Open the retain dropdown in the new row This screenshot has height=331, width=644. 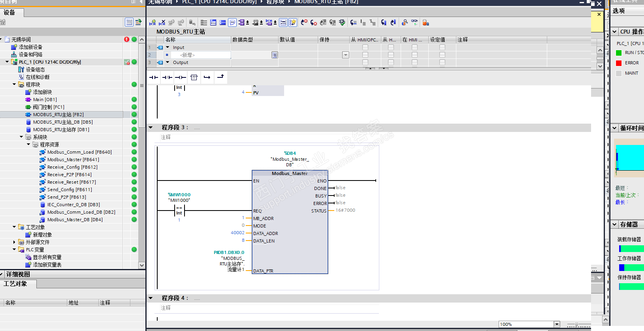pos(346,55)
